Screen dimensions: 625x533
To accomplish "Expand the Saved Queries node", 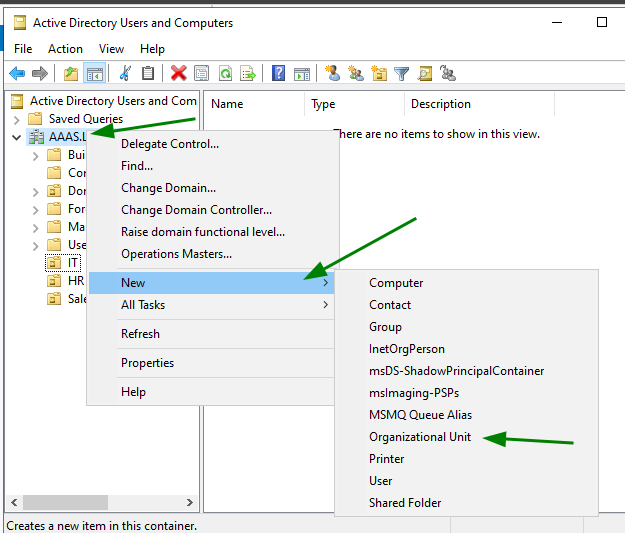I will 16,120.
